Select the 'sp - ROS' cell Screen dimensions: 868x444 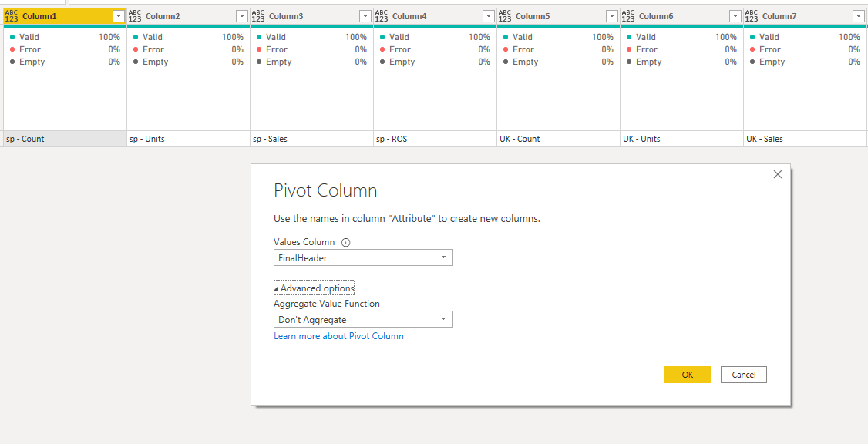pyautogui.click(x=436, y=139)
